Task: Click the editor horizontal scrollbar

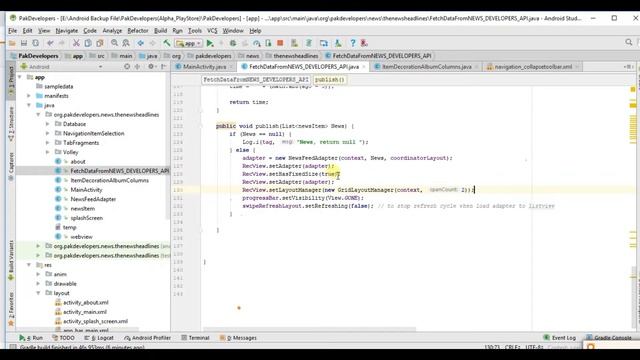Action: pos(309,329)
